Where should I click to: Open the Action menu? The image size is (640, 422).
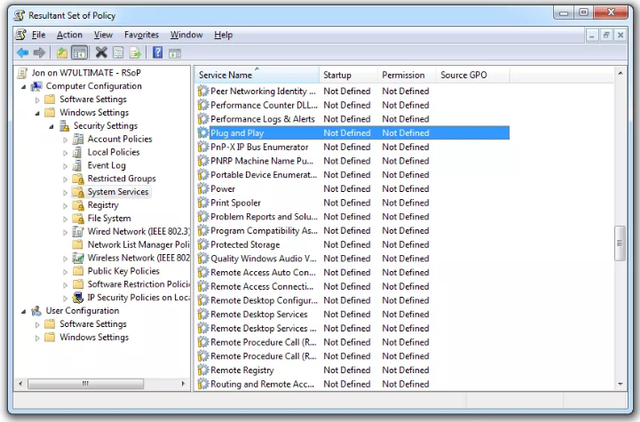click(69, 35)
